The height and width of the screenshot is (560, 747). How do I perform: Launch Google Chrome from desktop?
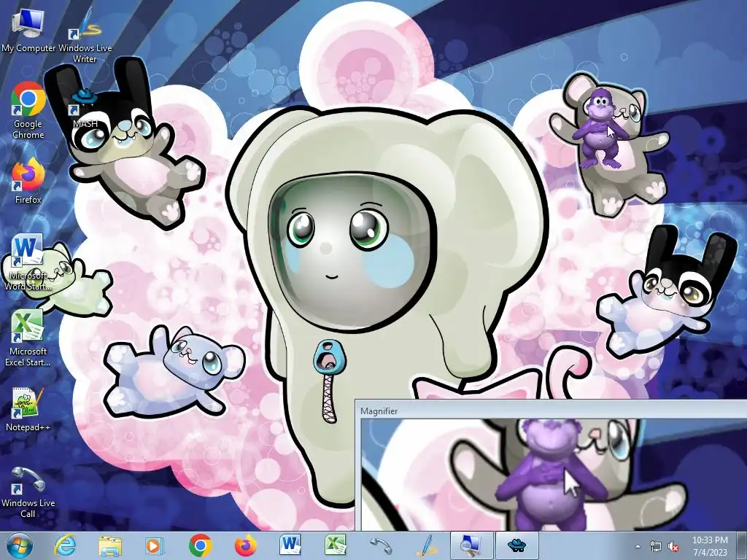point(28,111)
